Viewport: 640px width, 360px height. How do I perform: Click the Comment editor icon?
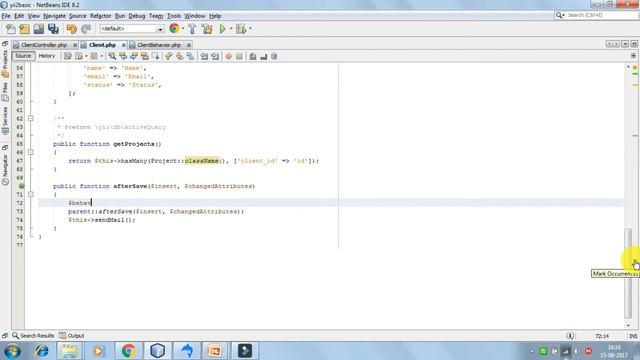253,56
